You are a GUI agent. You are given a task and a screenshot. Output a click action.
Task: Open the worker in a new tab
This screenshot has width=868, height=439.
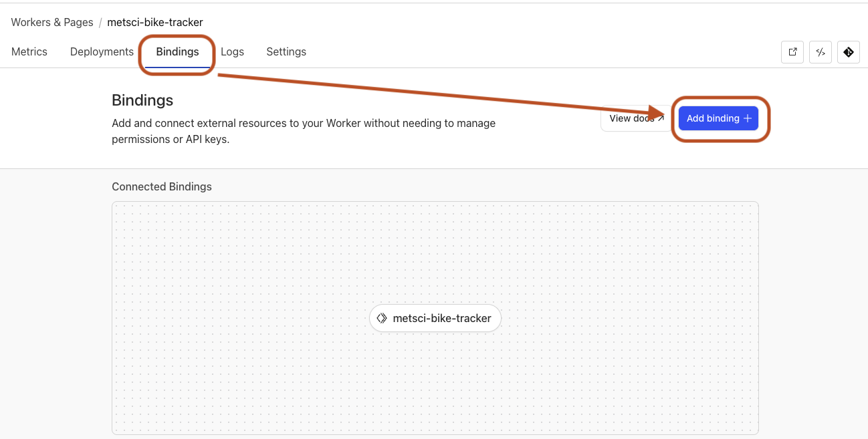click(792, 52)
